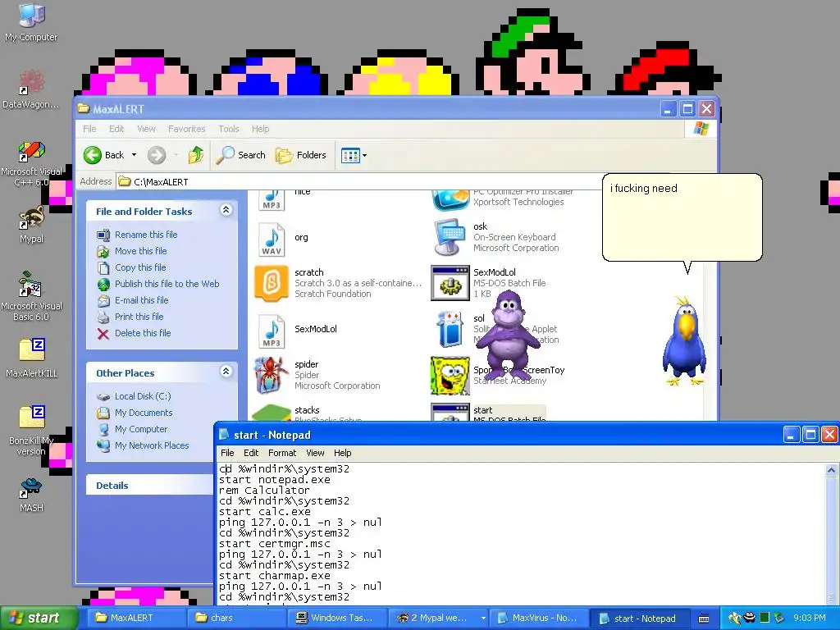This screenshot has width=840, height=630.
Task: Open the DataWagon desktop shortcut
Action: coord(32,89)
